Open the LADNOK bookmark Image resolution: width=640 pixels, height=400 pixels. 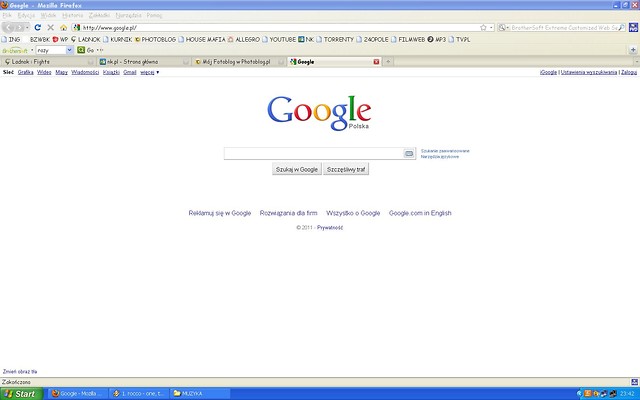point(86,39)
